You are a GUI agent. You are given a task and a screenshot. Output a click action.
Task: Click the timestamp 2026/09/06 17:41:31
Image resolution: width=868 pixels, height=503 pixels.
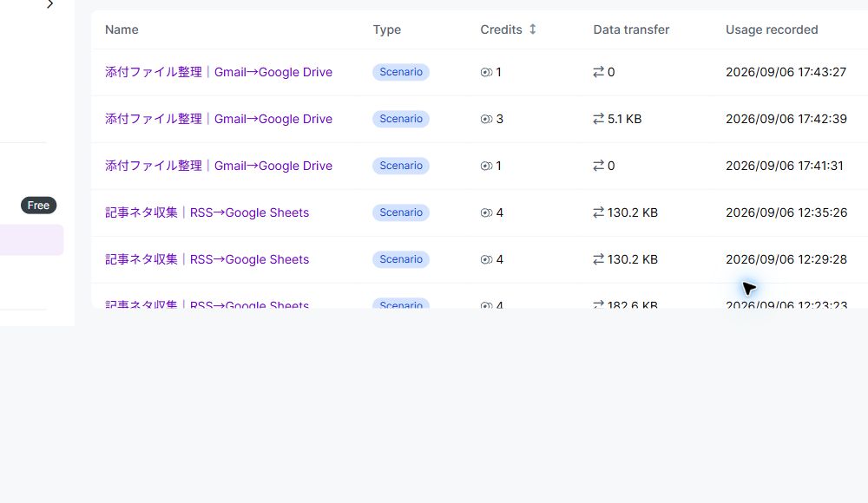[785, 166]
